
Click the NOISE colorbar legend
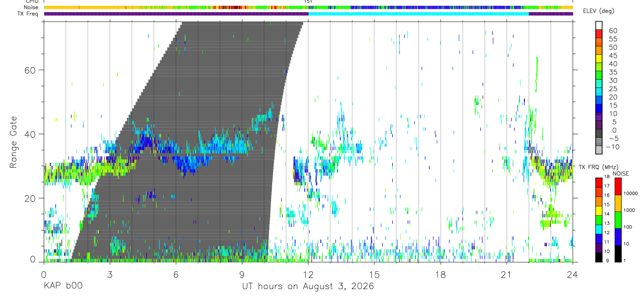[618, 219]
